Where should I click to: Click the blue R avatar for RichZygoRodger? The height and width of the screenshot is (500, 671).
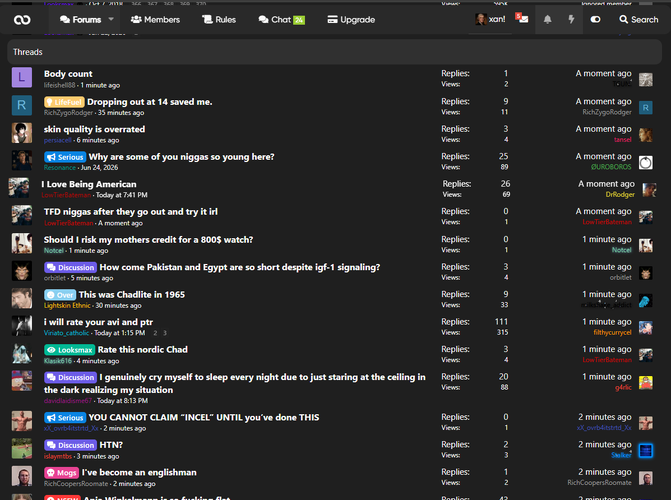22,105
